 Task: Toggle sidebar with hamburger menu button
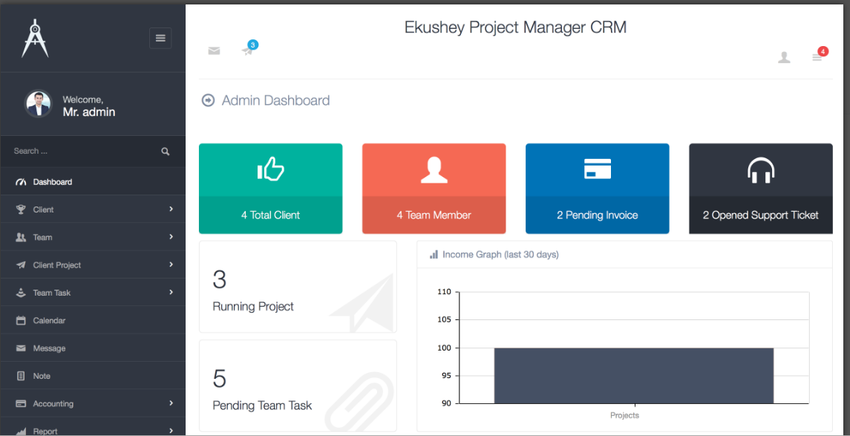[160, 38]
